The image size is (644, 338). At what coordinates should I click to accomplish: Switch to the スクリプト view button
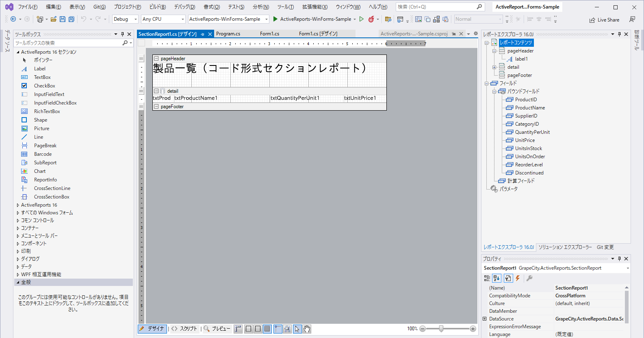[x=184, y=329]
